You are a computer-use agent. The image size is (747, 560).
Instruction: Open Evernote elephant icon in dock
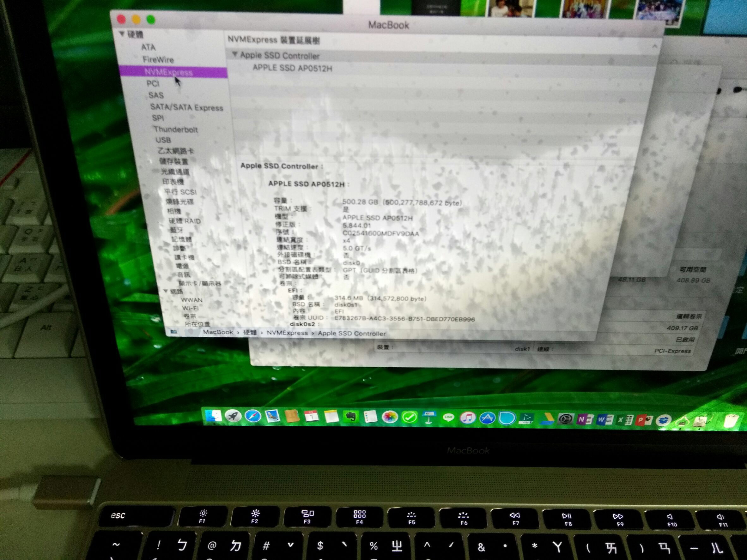pos(351,417)
